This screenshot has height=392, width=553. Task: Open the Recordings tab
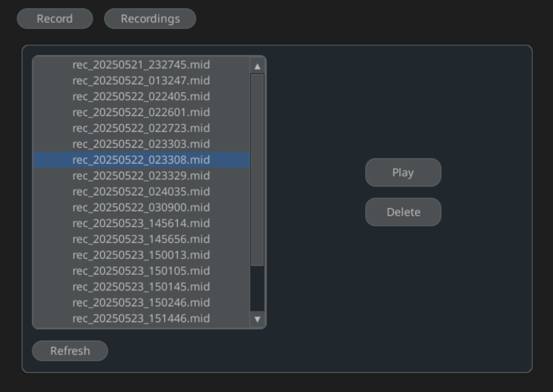(150, 19)
